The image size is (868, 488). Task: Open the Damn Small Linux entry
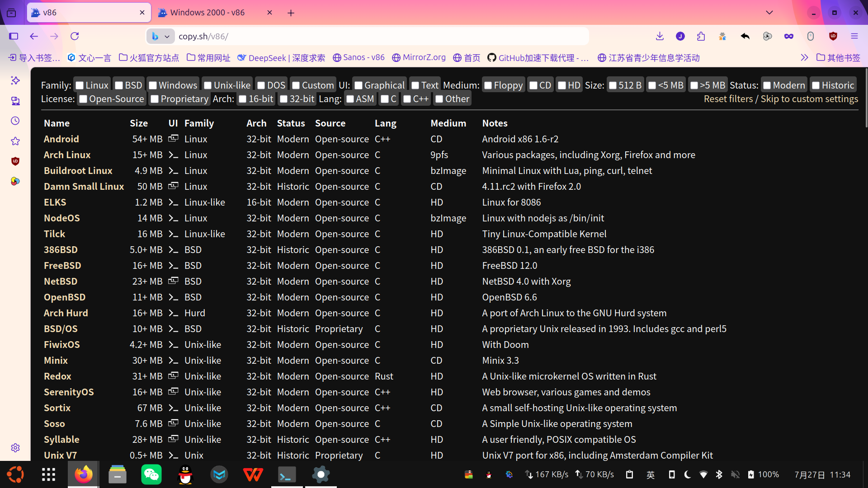click(x=84, y=187)
